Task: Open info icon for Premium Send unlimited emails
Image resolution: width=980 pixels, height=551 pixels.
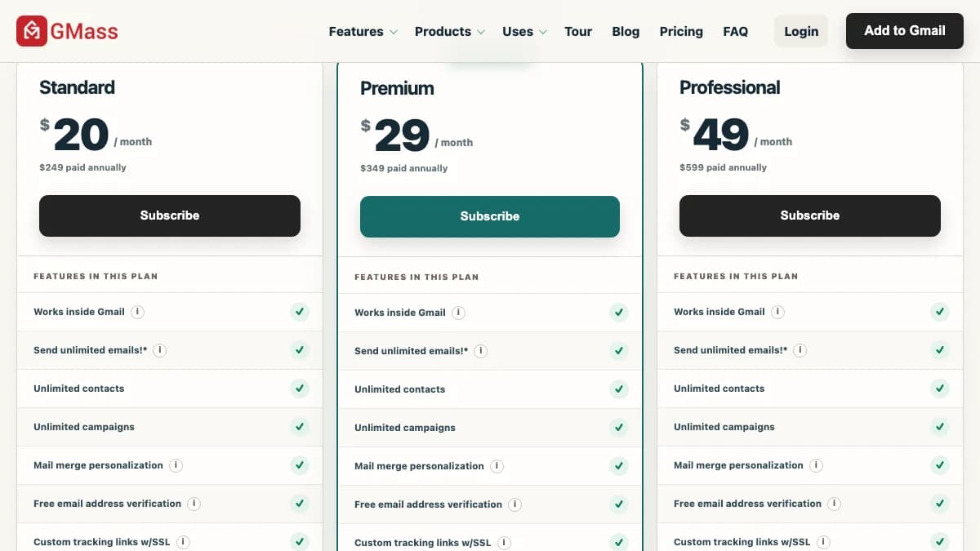Action: [x=481, y=351]
